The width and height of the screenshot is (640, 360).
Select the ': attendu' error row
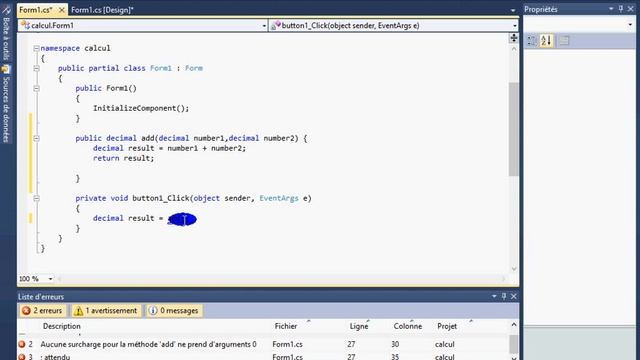(x=263, y=357)
